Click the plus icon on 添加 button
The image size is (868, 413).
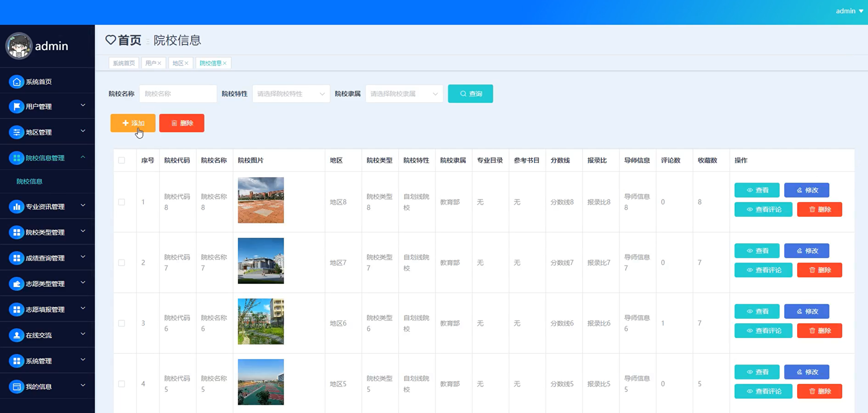coord(125,123)
